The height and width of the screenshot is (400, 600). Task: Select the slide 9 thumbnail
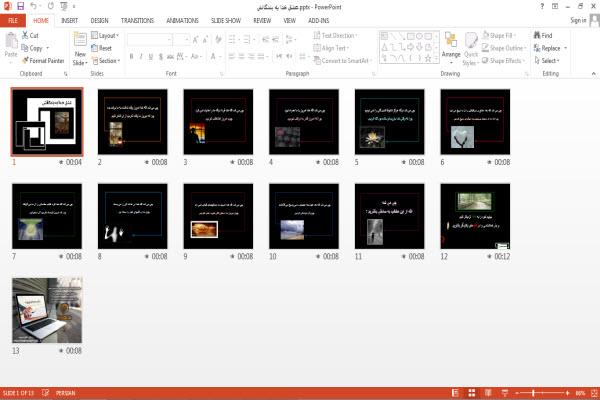pyautogui.click(x=218, y=216)
